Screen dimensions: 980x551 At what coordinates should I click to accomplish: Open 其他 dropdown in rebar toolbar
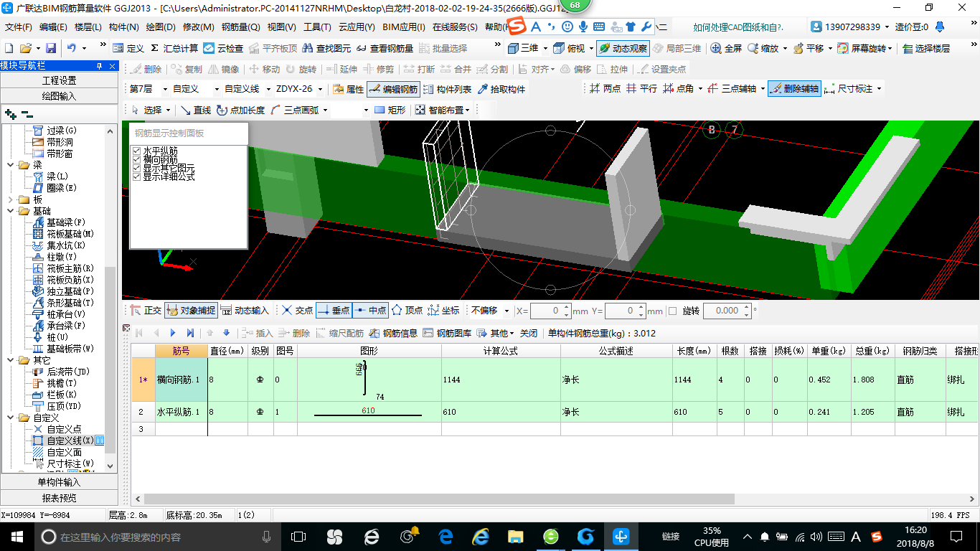pyautogui.click(x=496, y=333)
